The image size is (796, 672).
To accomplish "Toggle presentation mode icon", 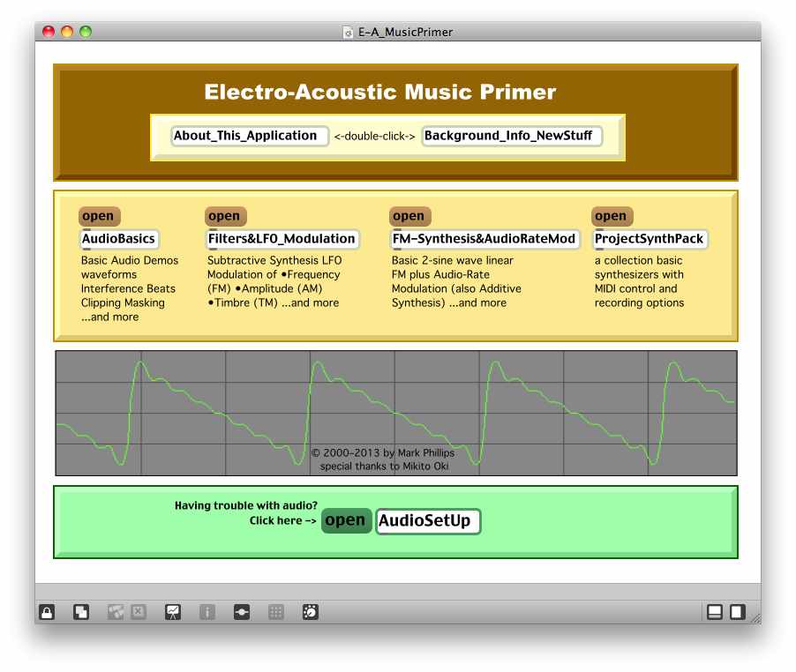I will point(173,612).
